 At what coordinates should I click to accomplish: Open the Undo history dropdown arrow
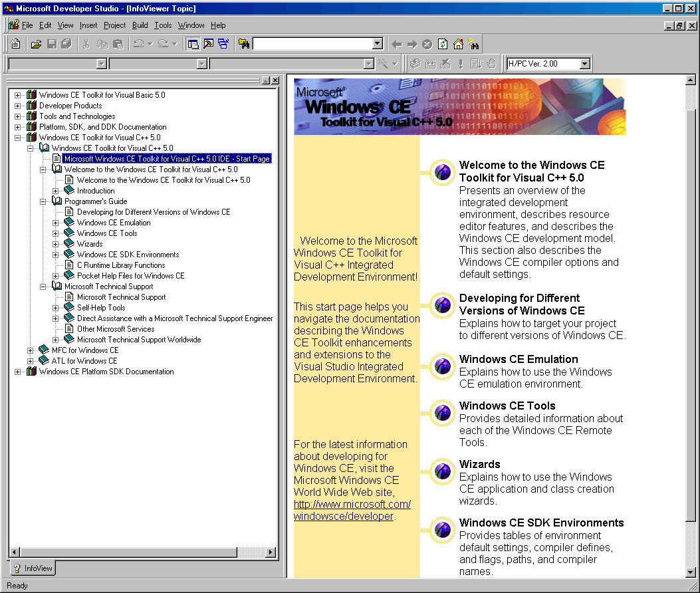click(150, 44)
